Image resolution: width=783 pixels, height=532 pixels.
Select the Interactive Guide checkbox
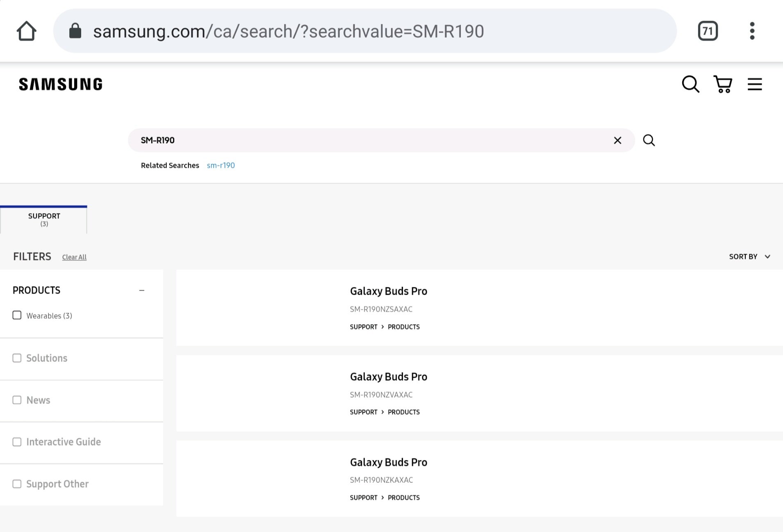click(x=17, y=442)
